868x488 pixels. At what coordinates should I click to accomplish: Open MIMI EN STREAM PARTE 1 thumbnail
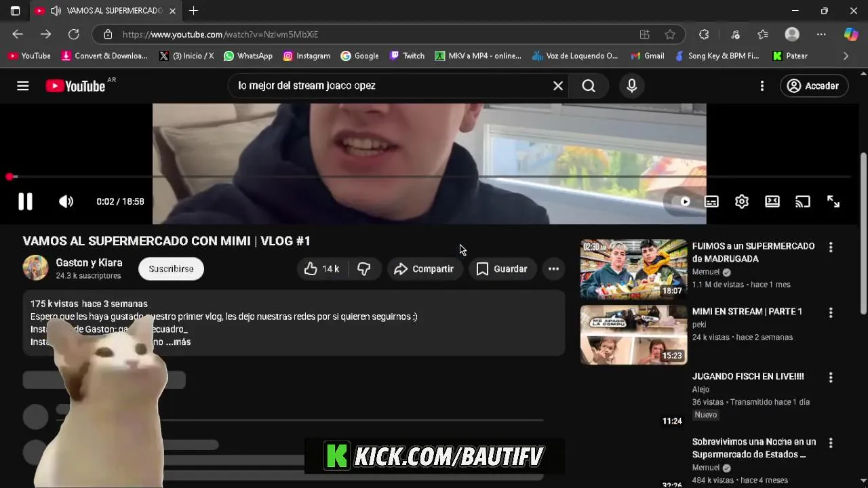[x=634, y=335]
